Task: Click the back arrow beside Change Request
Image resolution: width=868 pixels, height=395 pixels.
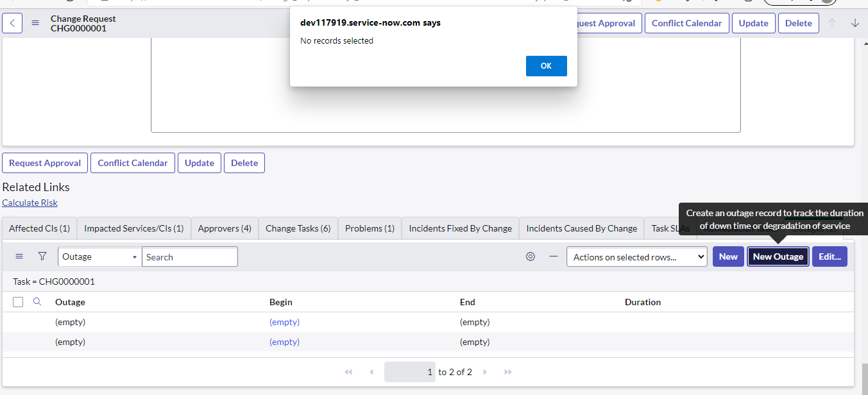Action: pyautogui.click(x=12, y=22)
